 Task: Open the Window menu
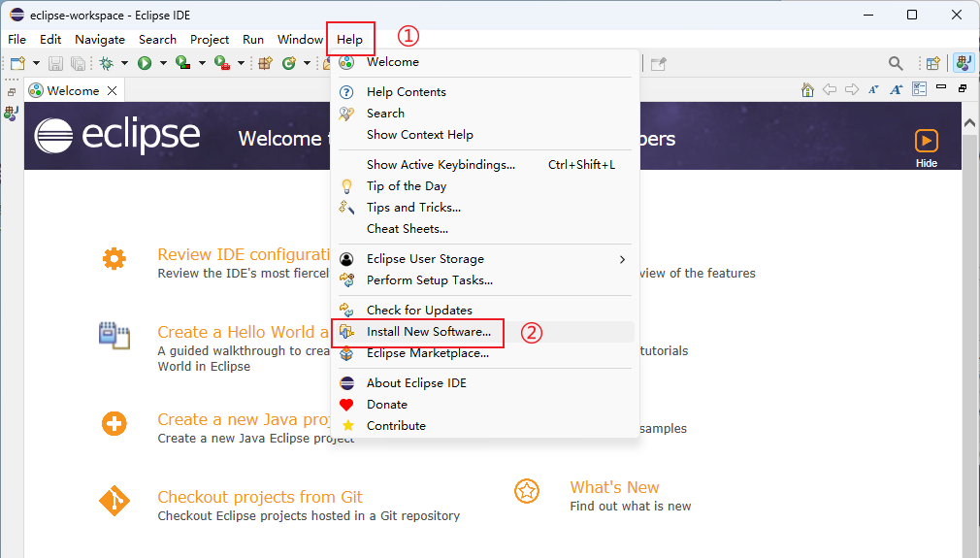(300, 40)
